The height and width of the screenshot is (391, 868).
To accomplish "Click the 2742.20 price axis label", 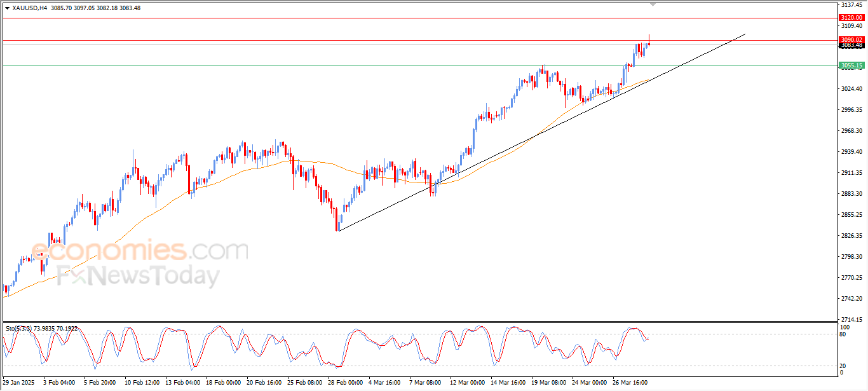I will [851, 299].
